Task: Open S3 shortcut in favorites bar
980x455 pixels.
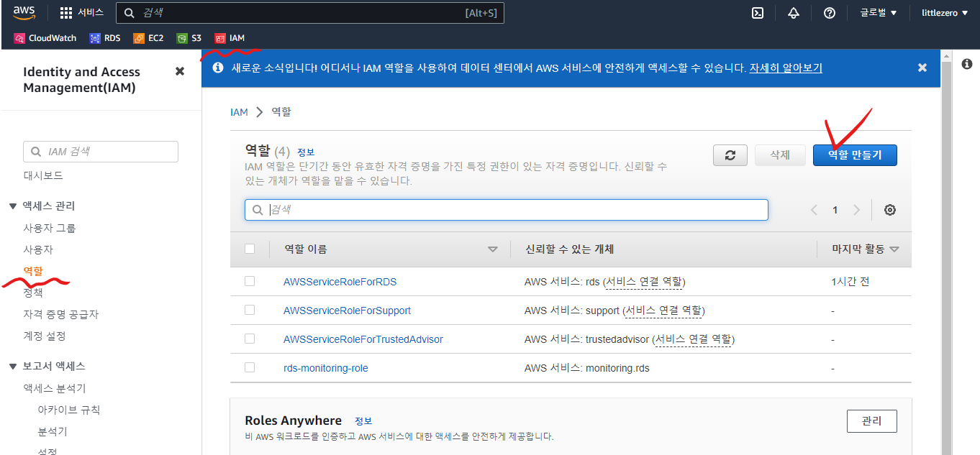Action: 189,38
